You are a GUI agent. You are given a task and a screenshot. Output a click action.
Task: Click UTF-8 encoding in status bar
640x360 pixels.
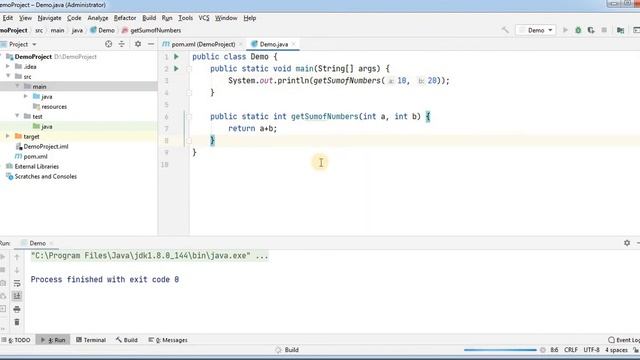pos(591,350)
